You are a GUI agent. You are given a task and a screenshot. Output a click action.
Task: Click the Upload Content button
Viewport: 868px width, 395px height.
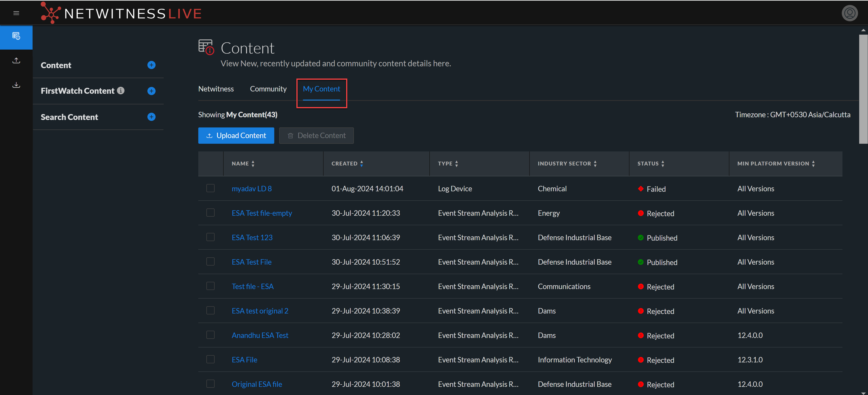tap(236, 136)
